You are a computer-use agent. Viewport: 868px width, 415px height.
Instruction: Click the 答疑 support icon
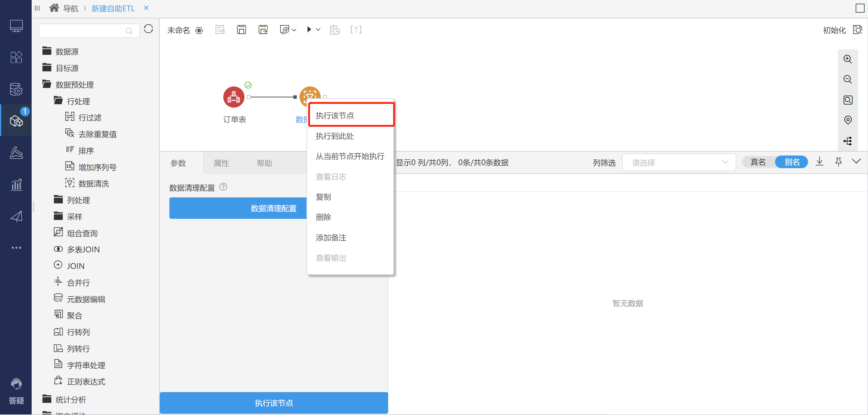(16, 391)
